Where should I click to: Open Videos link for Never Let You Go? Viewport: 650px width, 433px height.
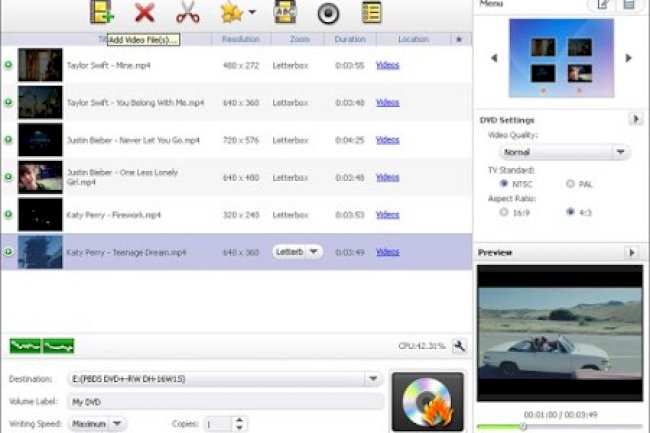click(x=388, y=140)
